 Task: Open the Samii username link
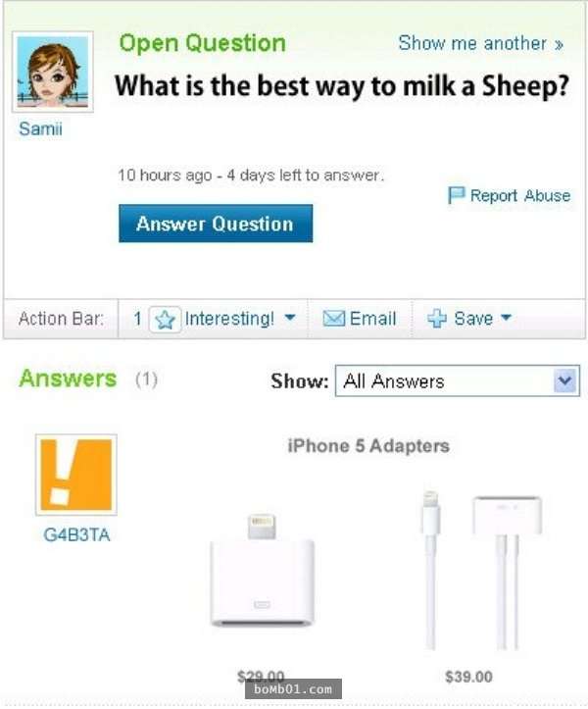click(x=40, y=128)
